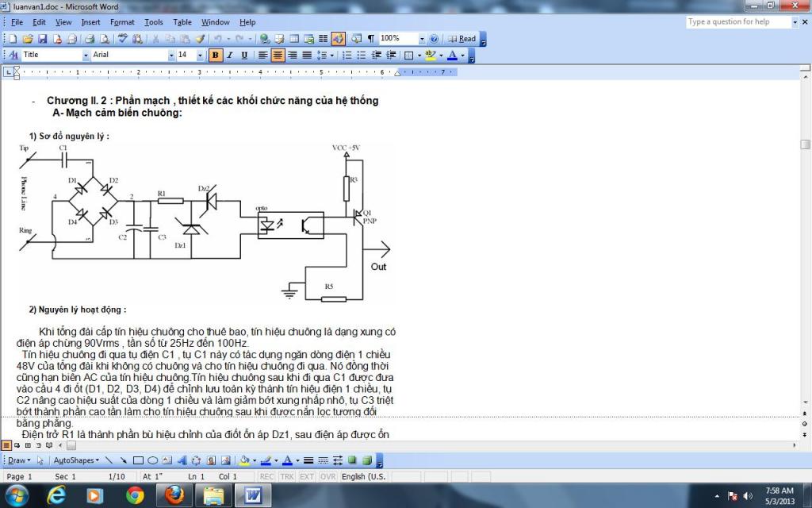Open Print Preview
This screenshot has height=508, width=812.
[105, 39]
